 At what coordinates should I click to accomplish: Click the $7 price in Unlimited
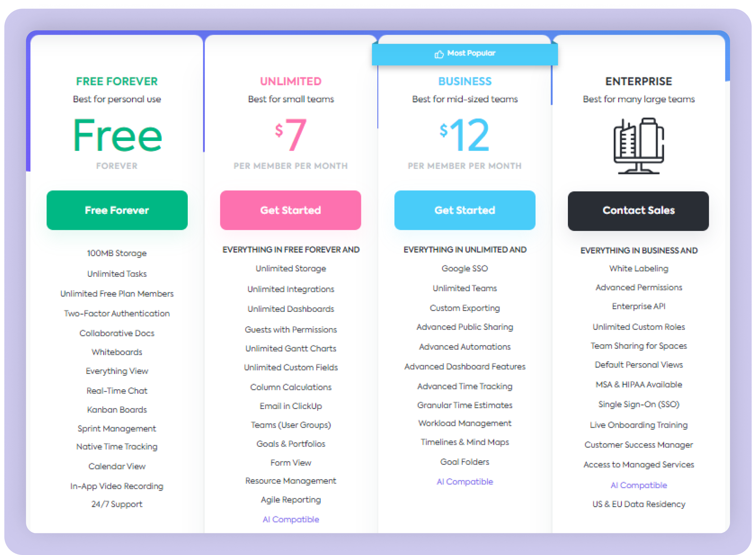click(x=291, y=135)
